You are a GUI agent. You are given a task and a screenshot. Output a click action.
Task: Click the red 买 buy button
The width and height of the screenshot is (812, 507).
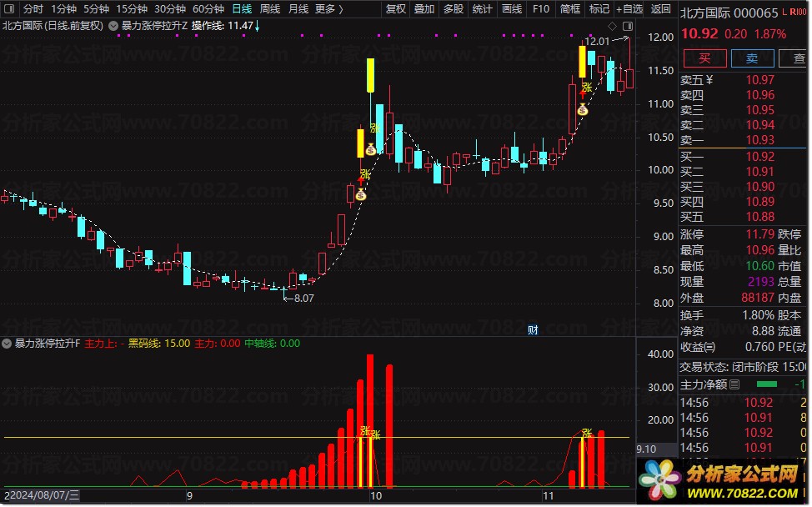pyautogui.click(x=704, y=58)
